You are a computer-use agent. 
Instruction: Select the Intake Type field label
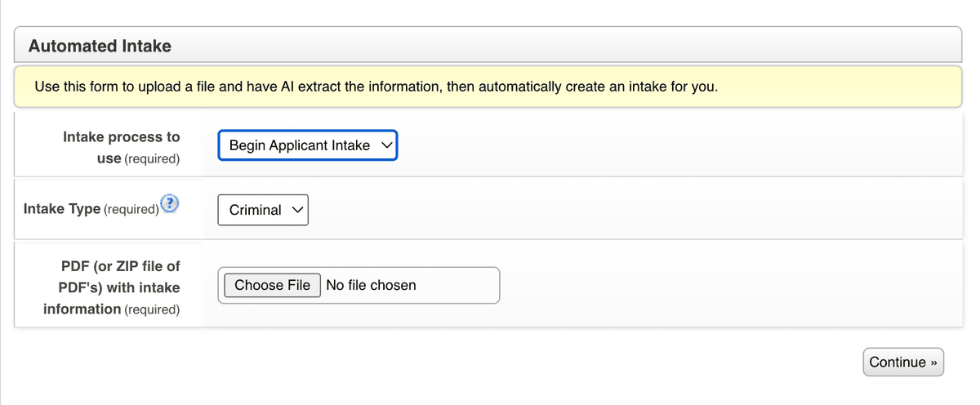(x=62, y=209)
